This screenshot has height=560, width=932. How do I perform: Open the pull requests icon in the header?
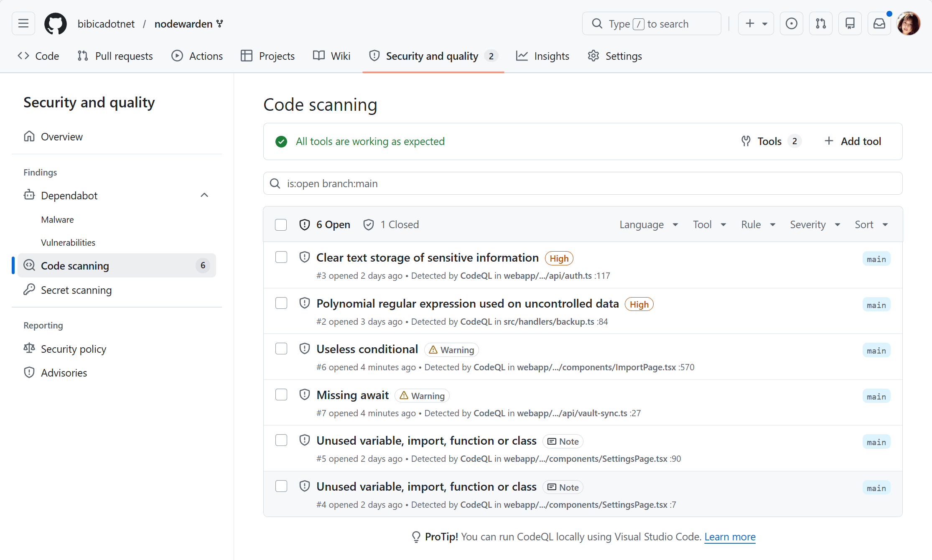(820, 23)
